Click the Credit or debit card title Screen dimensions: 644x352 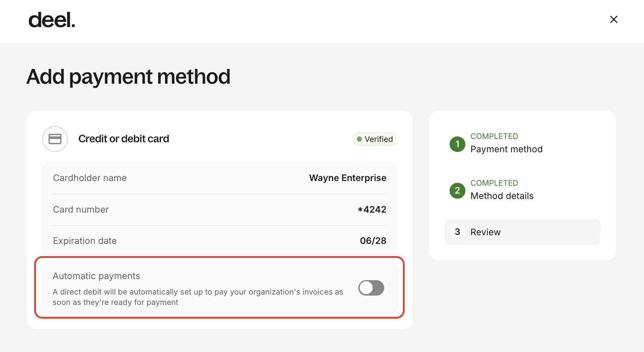pyautogui.click(x=124, y=139)
